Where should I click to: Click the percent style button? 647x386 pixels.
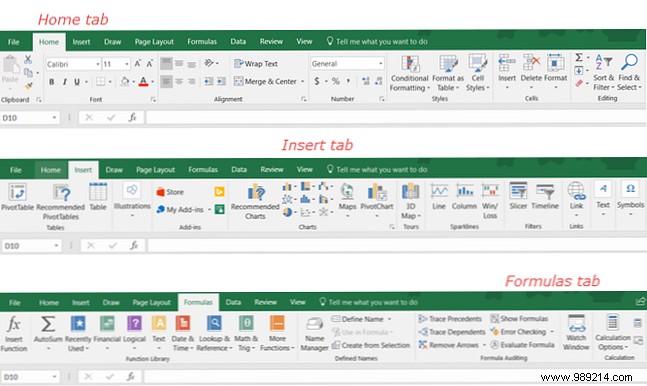pyautogui.click(x=335, y=81)
